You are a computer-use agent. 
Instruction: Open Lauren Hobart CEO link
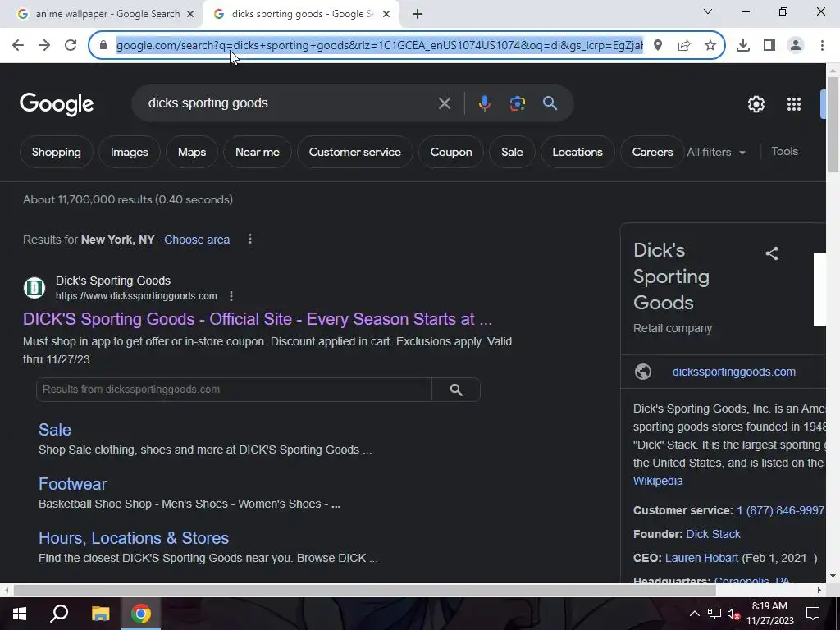click(x=701, y=558)
